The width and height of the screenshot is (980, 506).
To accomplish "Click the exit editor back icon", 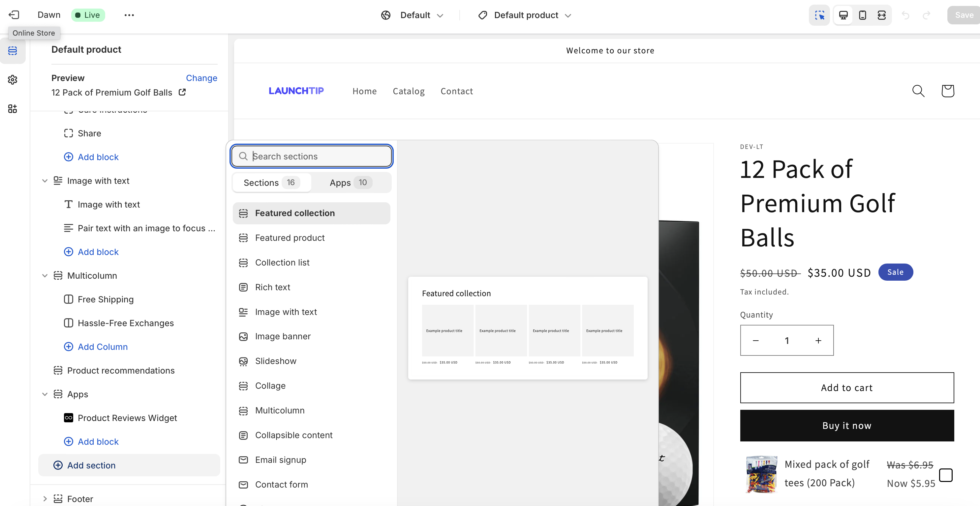I will [14, 15].
